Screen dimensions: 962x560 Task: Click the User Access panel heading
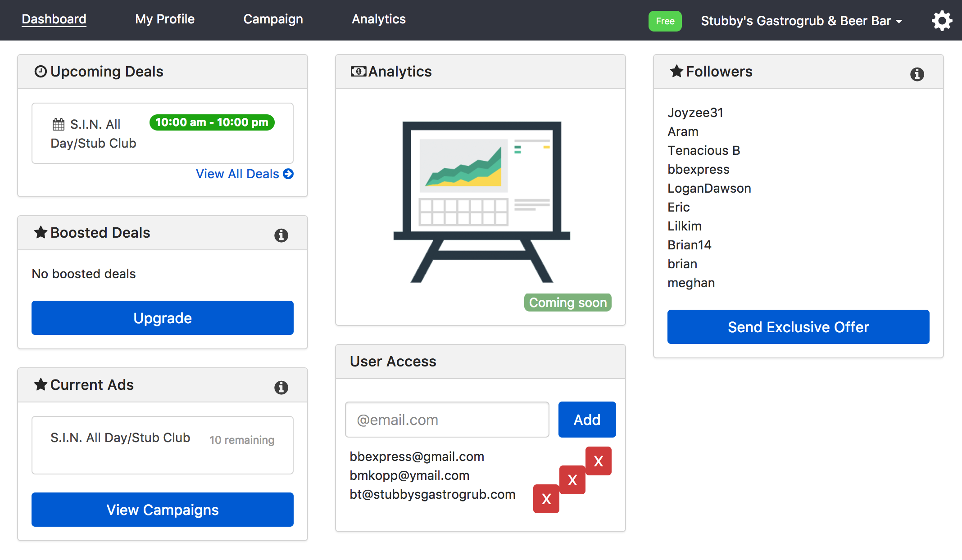pyautogui.click(x=393, y=361)
